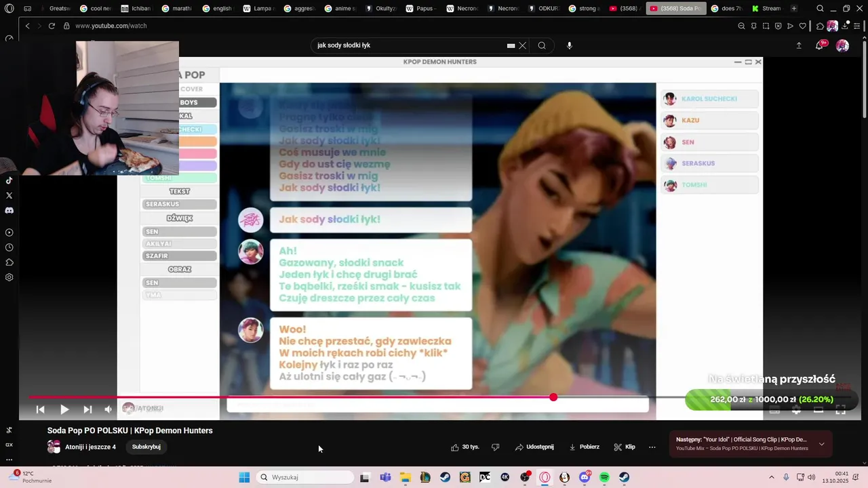Switch to the Lampa browser tab
The height and width of the screenshot is (488, 868).
point(258,9)
